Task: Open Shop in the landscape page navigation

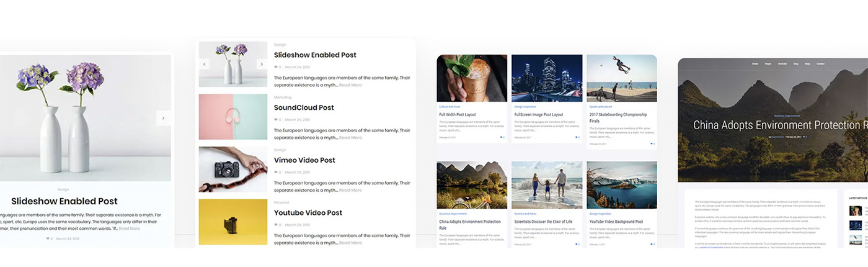Action: pos(807,64)
